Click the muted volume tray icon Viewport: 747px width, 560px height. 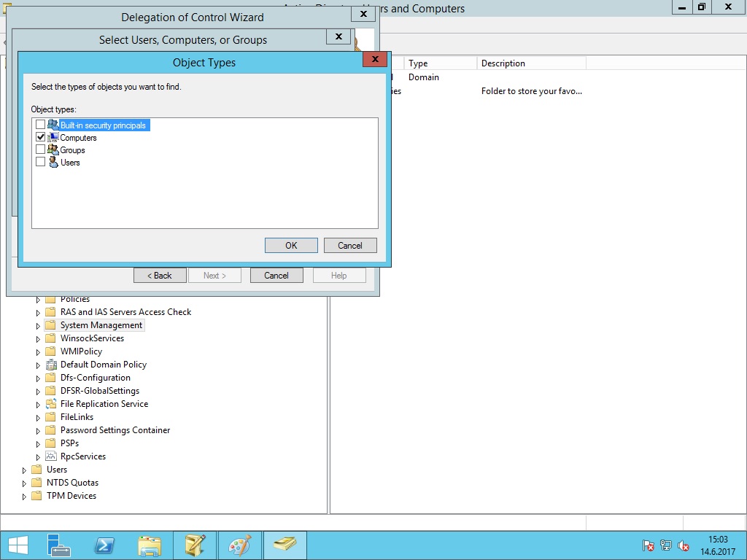[x=684, y=545]
